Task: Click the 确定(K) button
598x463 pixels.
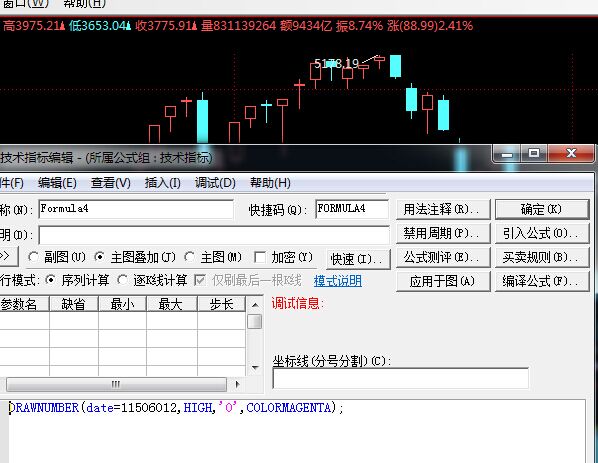Action: pos(542,209)
